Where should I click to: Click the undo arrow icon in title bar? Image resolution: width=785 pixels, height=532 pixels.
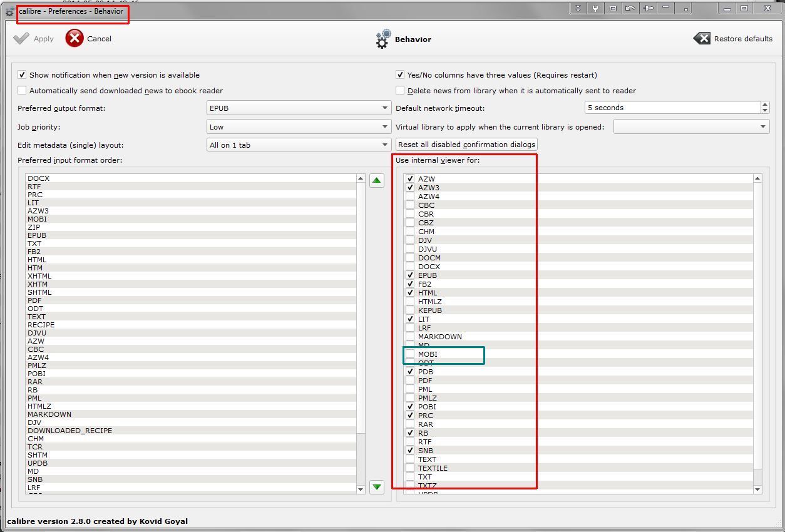(x=630, y=8)
